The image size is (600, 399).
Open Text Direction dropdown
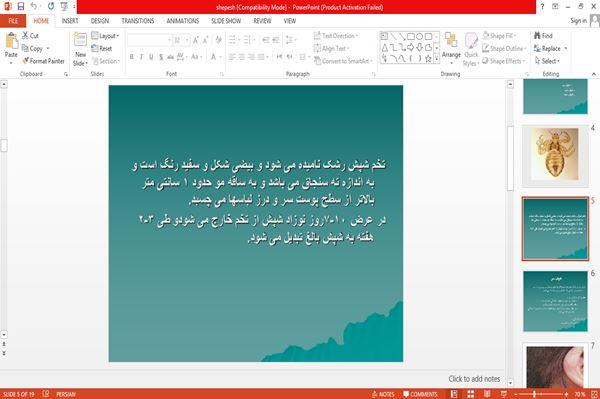click(336, 36)
